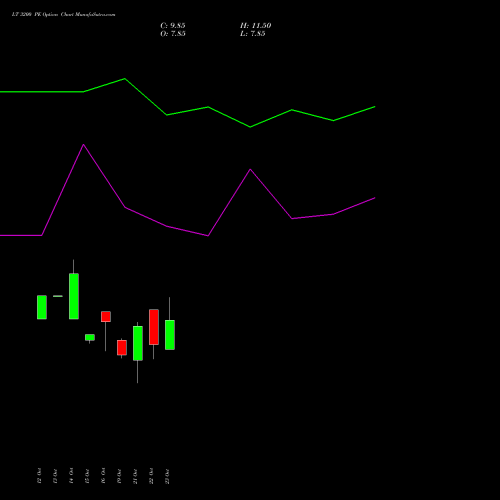
Task: Click the red candlestick above 19 Oct
Action: 122,347
